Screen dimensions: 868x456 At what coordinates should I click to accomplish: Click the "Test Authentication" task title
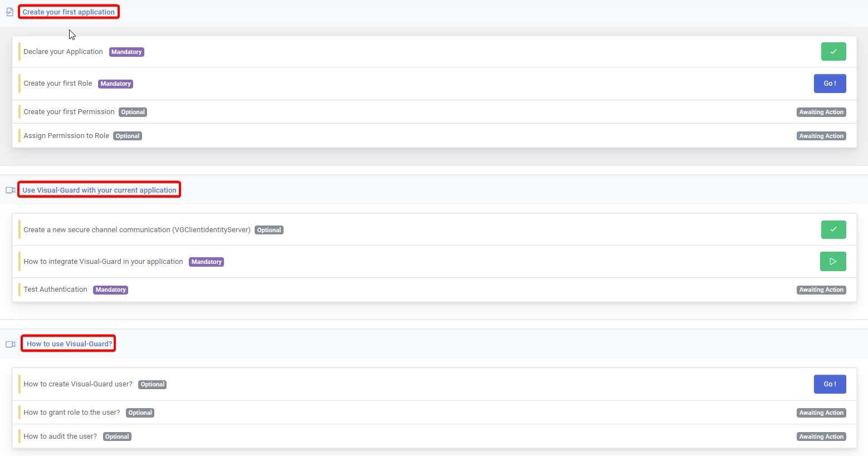55,289
